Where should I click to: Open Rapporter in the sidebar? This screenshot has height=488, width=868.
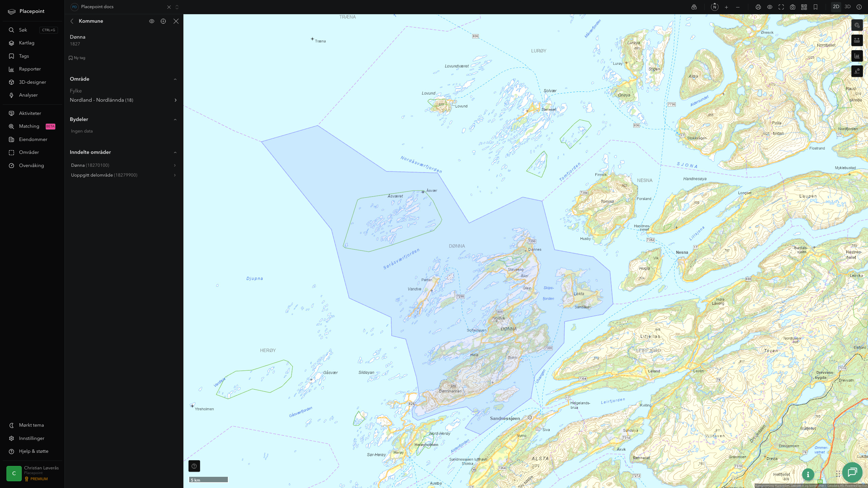tap(32, 69)
